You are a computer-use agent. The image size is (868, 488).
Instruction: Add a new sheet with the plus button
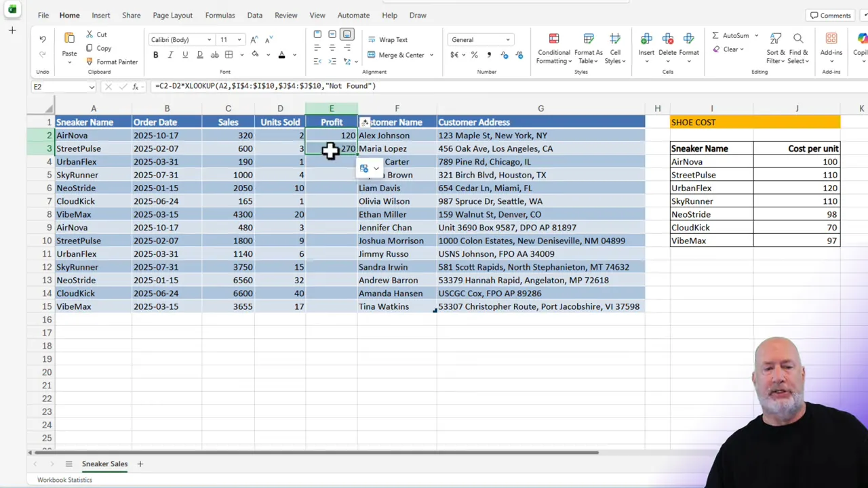coord(140,464)
